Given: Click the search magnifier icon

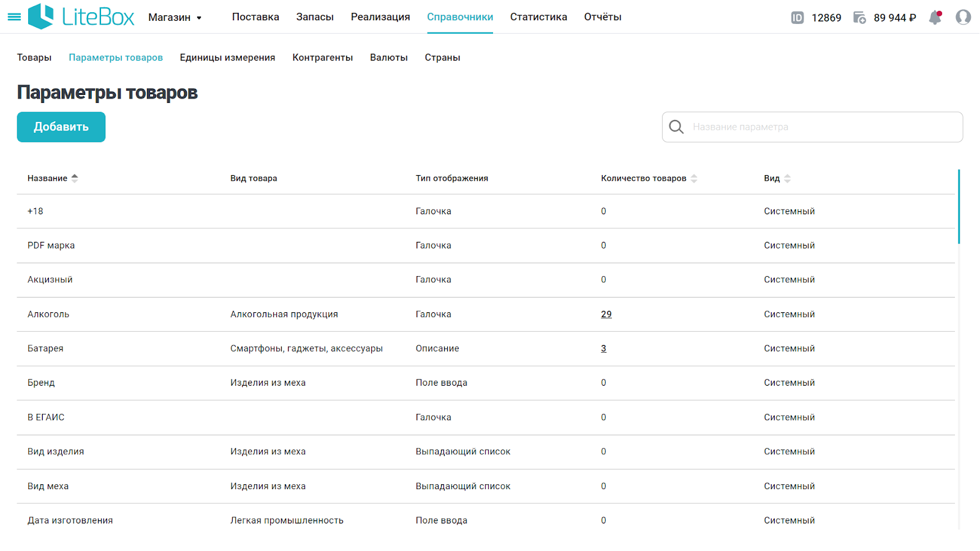Looking at the screenshot, I should tap(676, 127).
